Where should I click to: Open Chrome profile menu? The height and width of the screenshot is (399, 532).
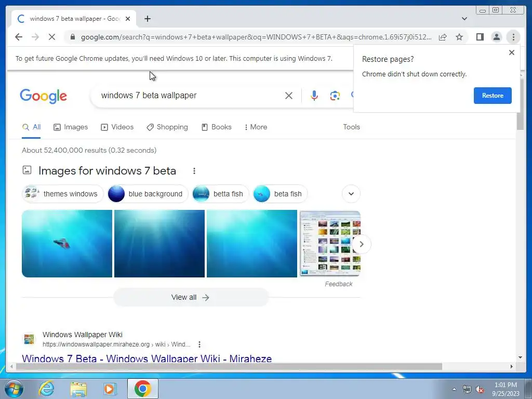(496, 37)
